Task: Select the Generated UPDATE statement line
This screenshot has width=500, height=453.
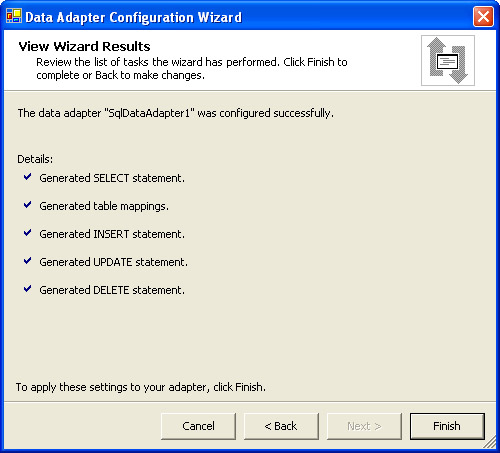Action: tap(114, 262)
